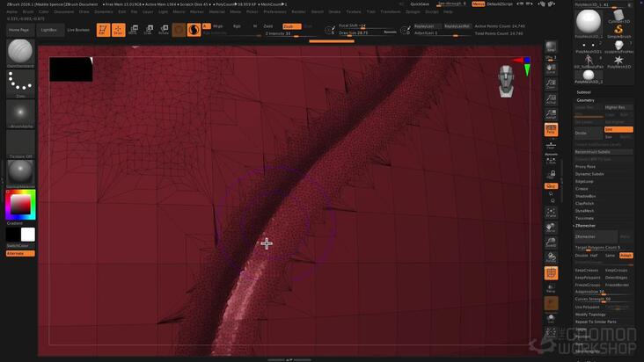Toggle DetectEdges option

(617, 278)
